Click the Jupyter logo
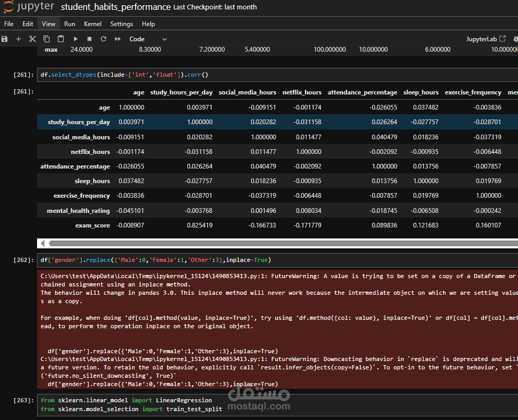This screenshot has width=518, height=420. [x=29, y=7]
